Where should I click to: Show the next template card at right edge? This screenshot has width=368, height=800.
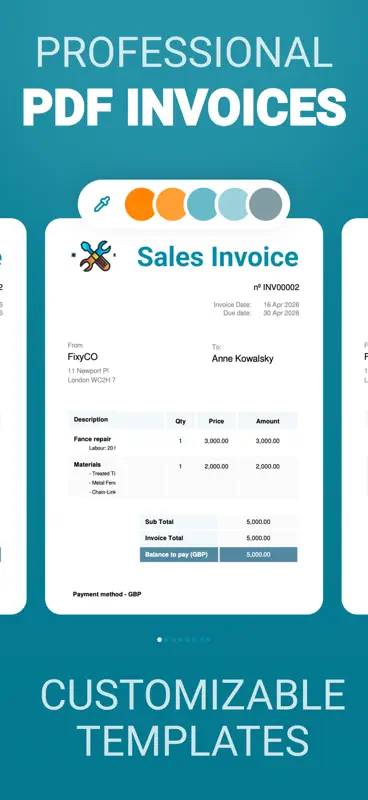355,416
